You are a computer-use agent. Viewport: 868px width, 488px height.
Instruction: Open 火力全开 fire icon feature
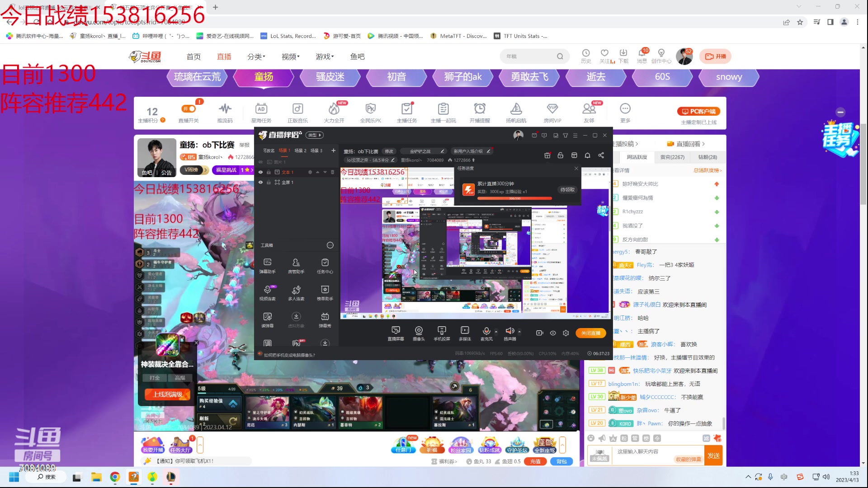tap(334, 113)
